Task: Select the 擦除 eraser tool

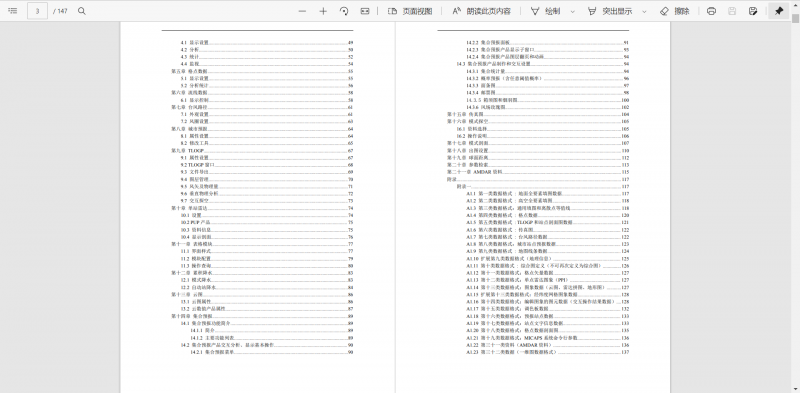Action: [x=674, y=11]
